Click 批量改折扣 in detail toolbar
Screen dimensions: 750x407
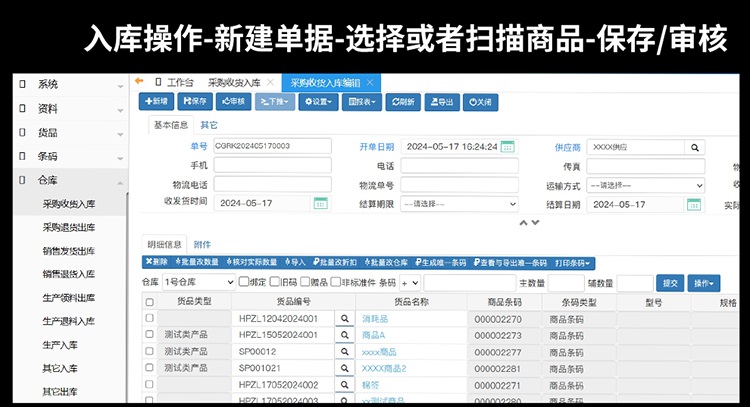pyautogui.click(x=335, y=262)
